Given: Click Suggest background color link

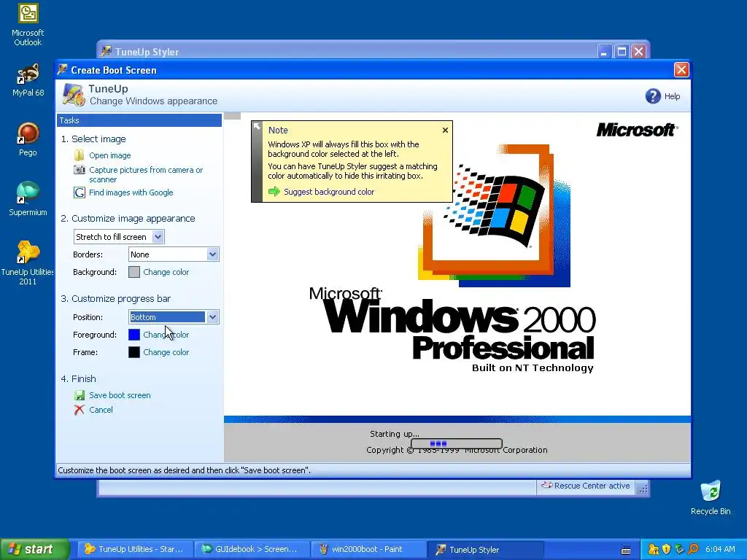Looking at the screenshot, I should coord(329,192).
